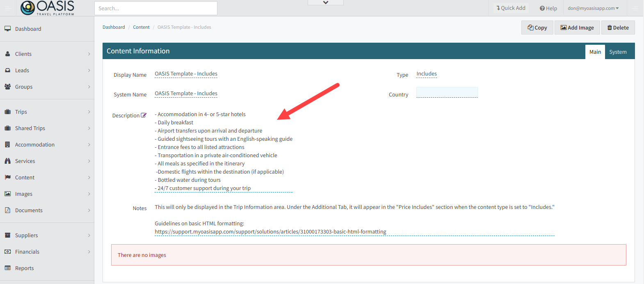Screen dimensions: 644x284
Task: Open the Reports sidebar menu item
Action: pyautogui.click(x=25, y=268)
